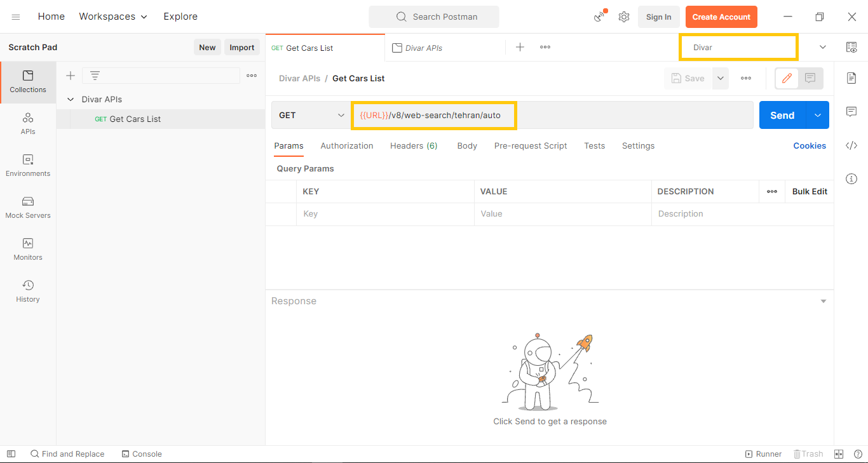Click the query param Key field

385,214
